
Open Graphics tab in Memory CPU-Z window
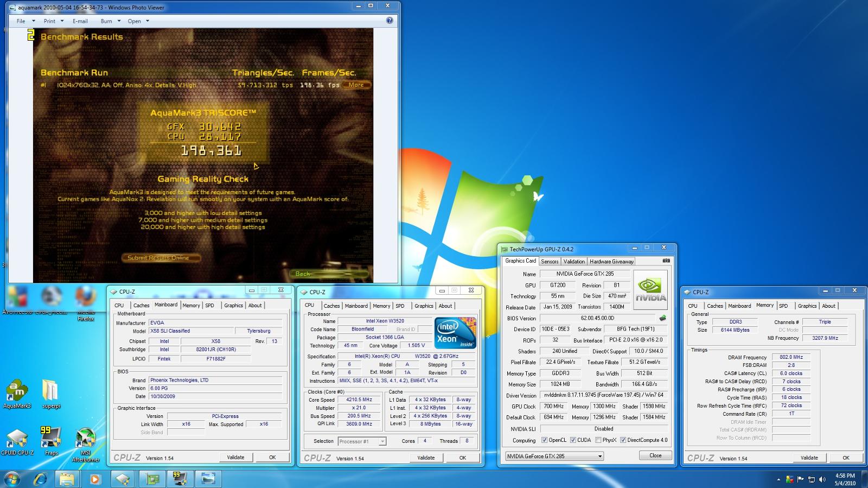click(807, 306)
